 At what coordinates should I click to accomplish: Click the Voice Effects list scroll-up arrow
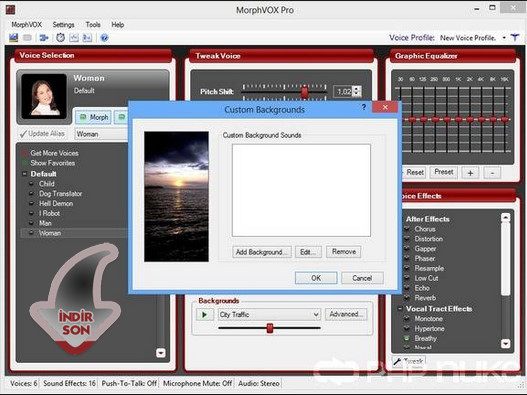505,218
